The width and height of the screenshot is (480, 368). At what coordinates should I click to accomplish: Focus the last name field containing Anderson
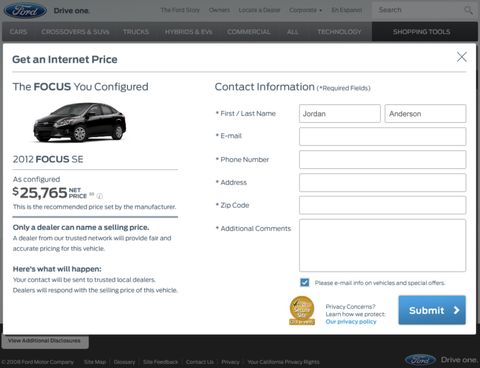click(425, 114)
